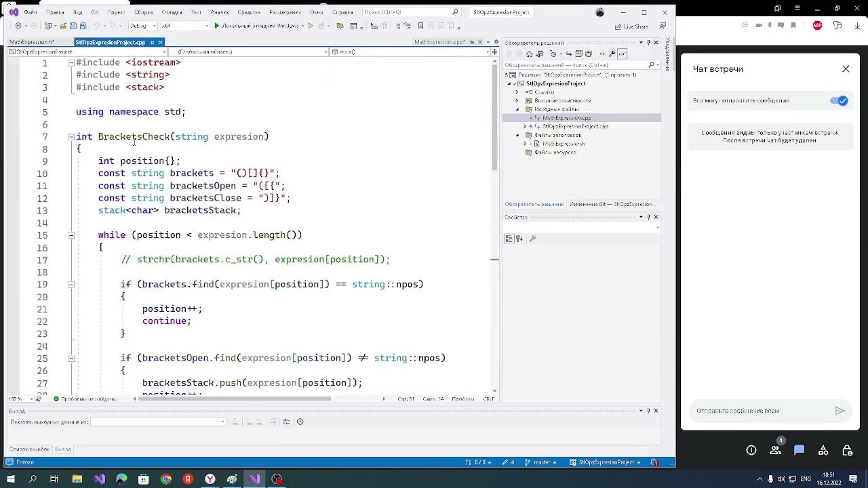This screenshot has height=488, width=868.
Task: Click the editor horizontal scrollbar
Action: [235, 399]
